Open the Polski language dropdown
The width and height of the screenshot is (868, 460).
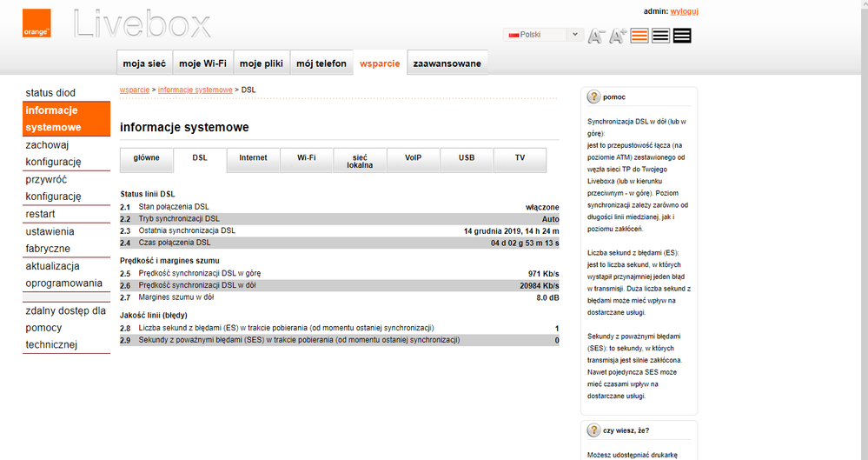coord(542,35)
